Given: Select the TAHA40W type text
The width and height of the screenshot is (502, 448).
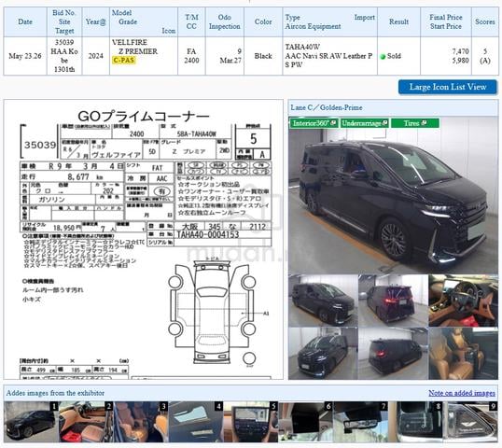Looking at the screenshot, I should point(302,47).
